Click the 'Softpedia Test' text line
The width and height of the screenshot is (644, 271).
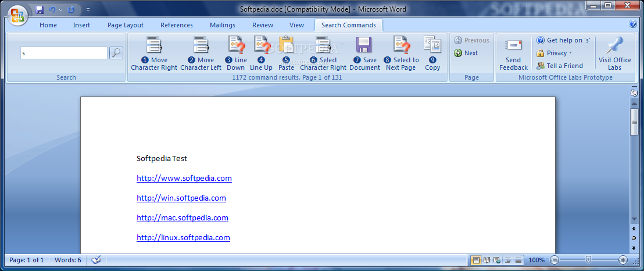point(162,158)
